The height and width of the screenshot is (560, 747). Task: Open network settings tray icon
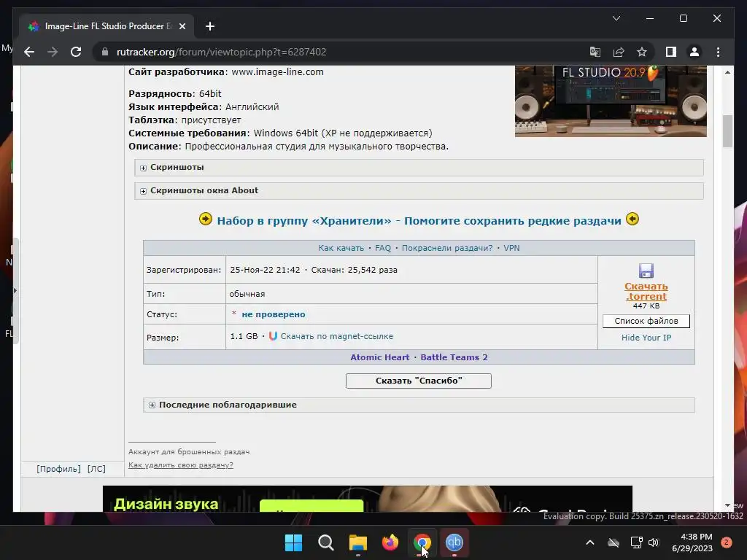(x=636, y=542)
